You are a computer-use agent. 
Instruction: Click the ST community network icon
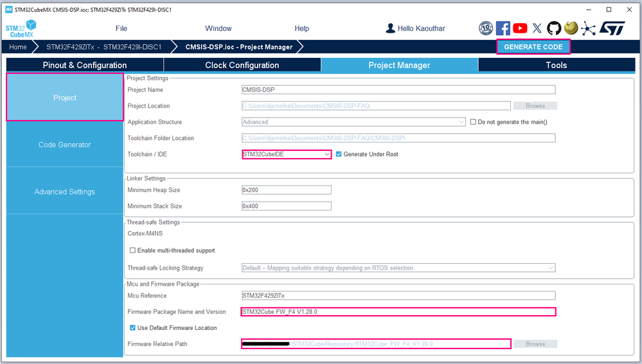pyautogui.click(x=589, y=28)
